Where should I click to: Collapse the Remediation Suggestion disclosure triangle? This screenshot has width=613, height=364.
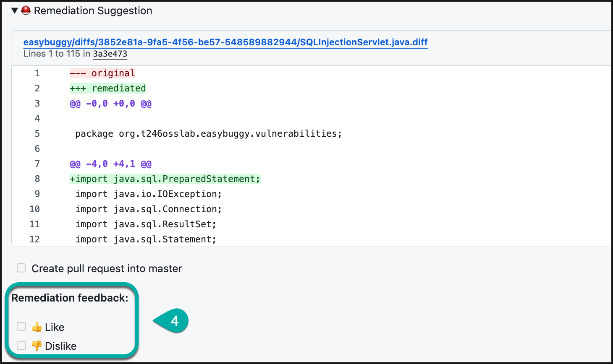[15, 11]
